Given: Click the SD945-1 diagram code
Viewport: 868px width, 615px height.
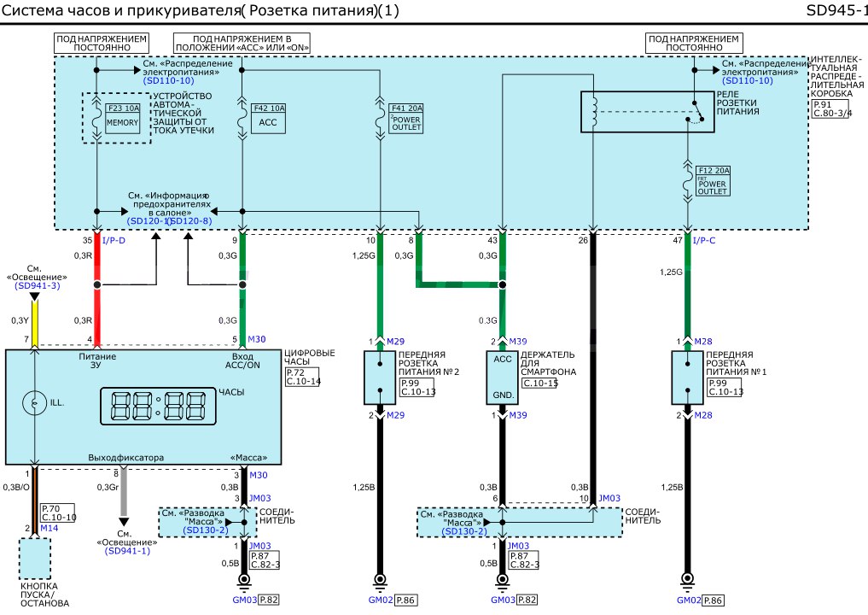Looking at the screenshot, I should coord(836,11).
